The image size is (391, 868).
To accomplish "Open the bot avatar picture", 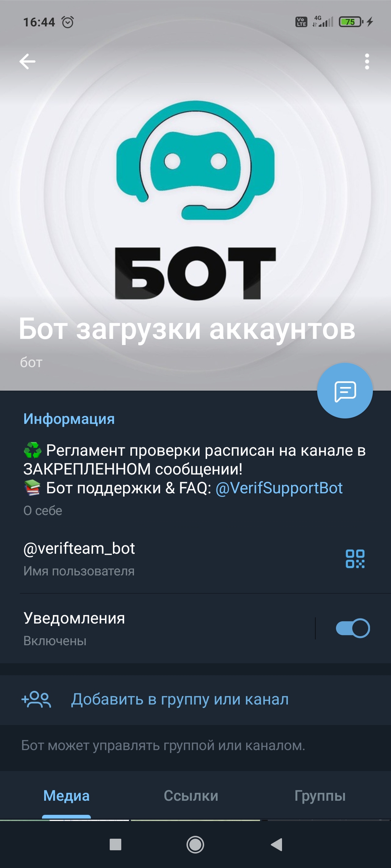I will [195, 195].
